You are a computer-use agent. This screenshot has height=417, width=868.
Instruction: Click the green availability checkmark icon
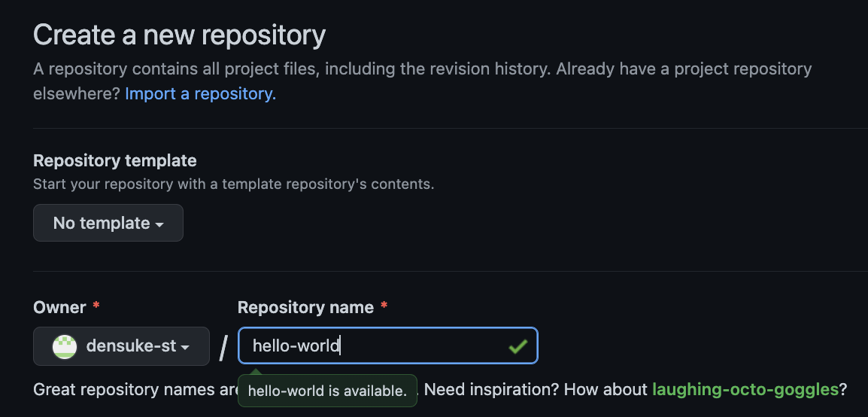(518, 347)
